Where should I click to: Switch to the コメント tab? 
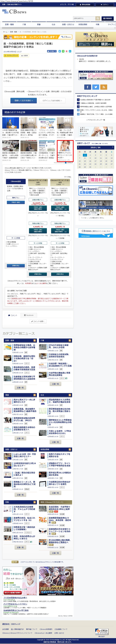[13, 315]
